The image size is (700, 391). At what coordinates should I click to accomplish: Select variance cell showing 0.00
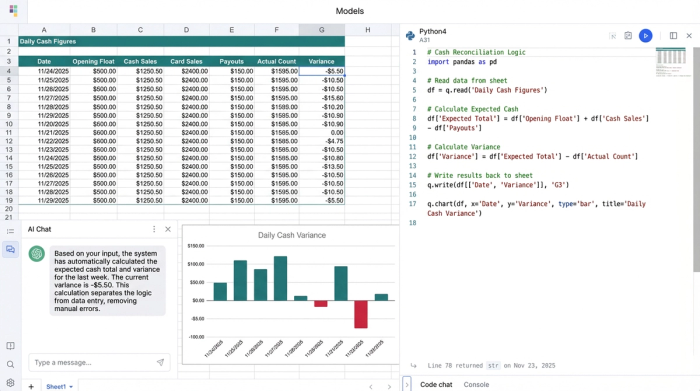point(321,133)
